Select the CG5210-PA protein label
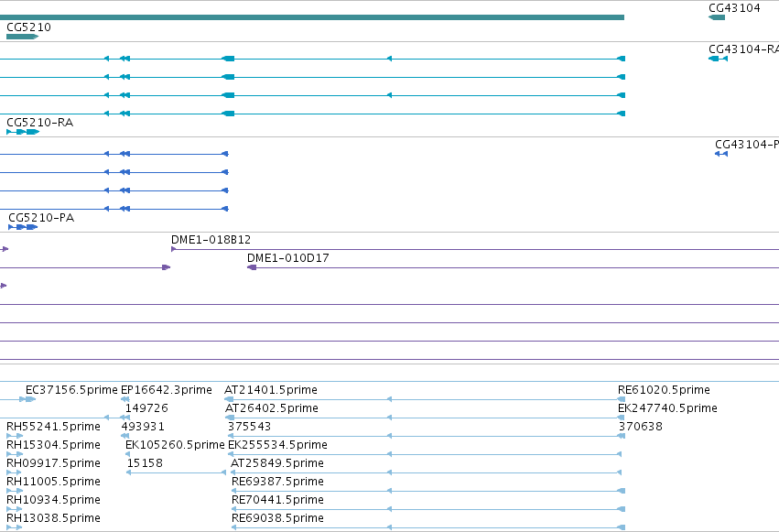The height and width of the screenshot is (532, 779). [41, 218]
